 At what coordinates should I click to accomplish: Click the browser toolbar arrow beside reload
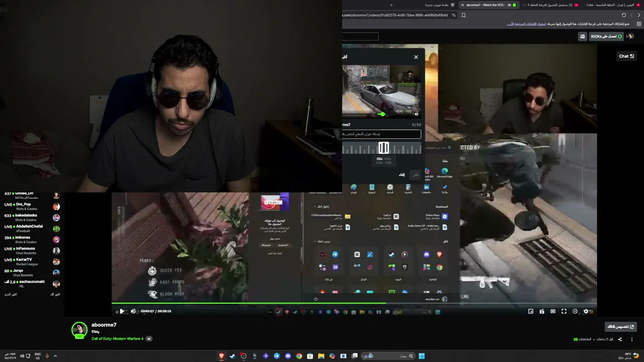[x=632, y=15]
